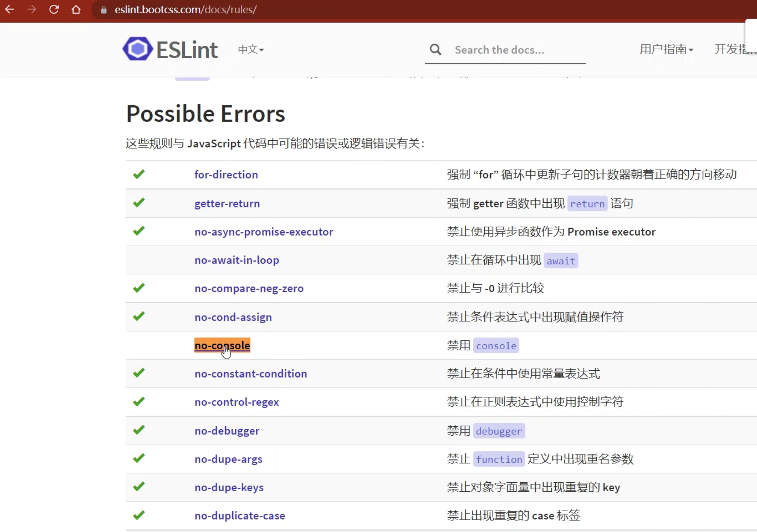Open the no-await-in-loop rule link
The height and width of the screenshot is (532, 757).
point(236,260)
